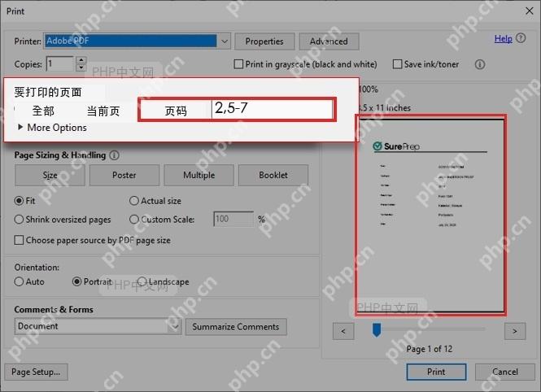Go to next preview page
541x392 pixels.
(515, 331)
